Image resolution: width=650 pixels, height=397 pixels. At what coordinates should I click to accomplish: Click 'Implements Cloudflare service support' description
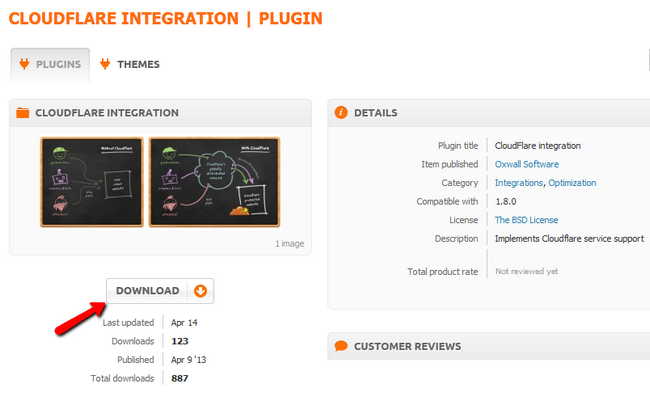(x=569, y=239)
